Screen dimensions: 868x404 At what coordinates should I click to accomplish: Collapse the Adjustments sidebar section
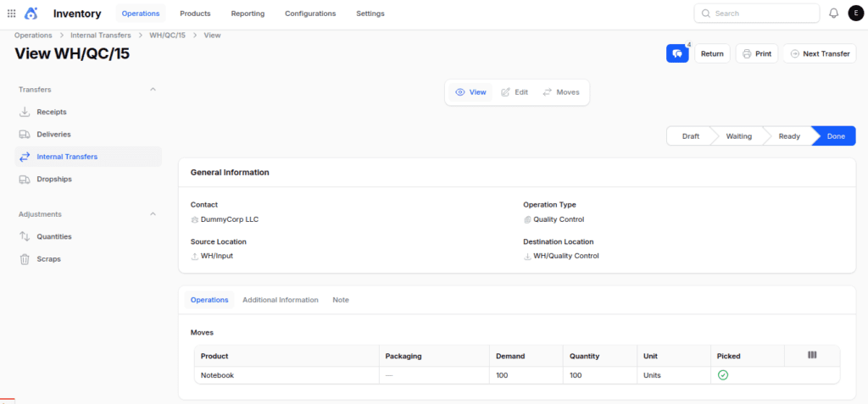153,213
